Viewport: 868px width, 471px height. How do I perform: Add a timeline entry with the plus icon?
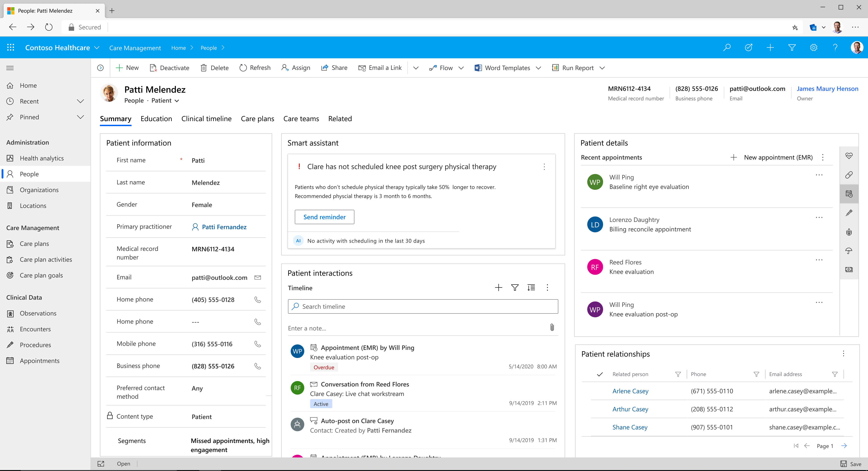(x=499, y=288)
